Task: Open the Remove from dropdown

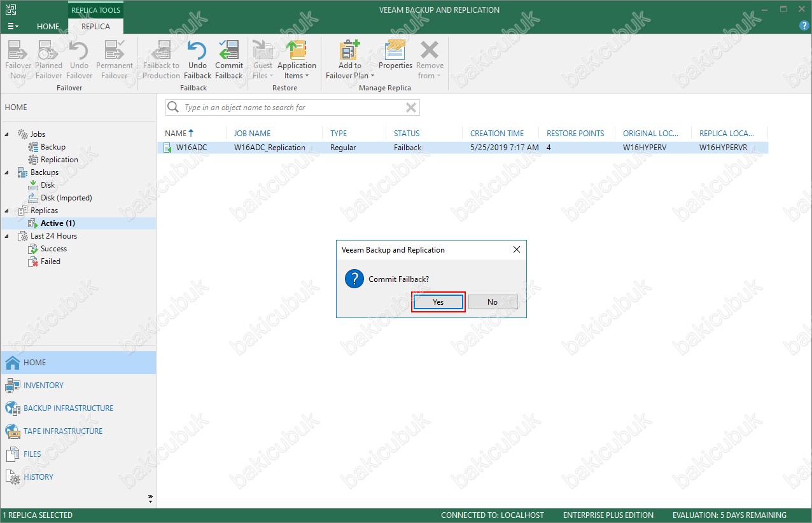Action: click(x=430, y=59)
